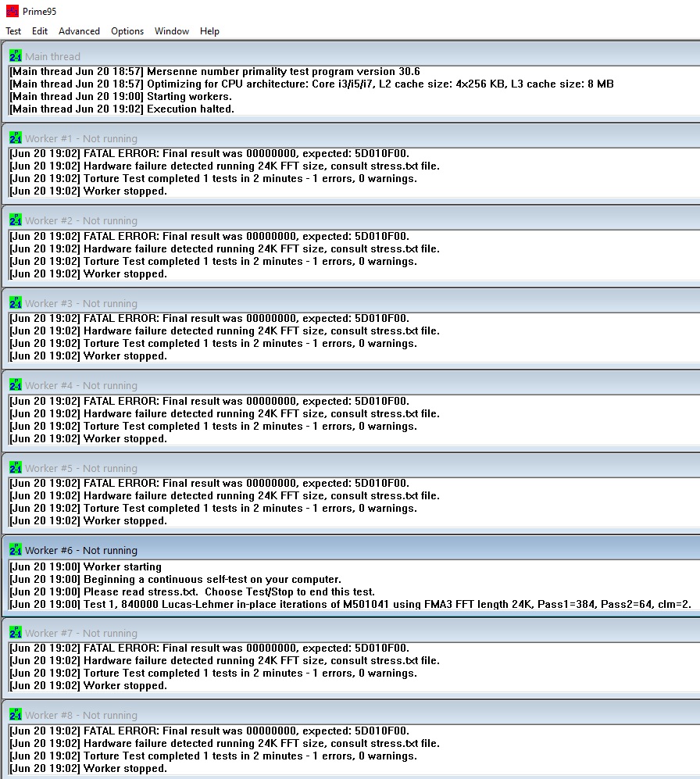Click Worker #2 'Worker stopped.' line
Image resolution: width=700 pixels, height=779 pixels.
point(88,273)
